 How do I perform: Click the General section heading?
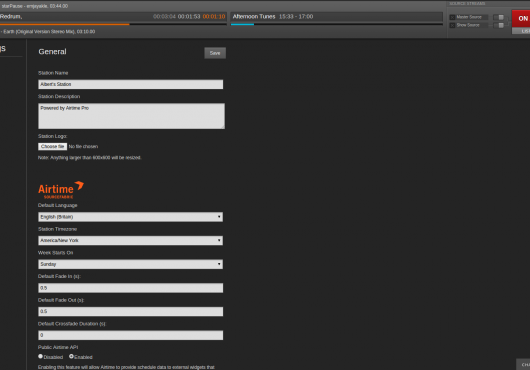tap(52, 52)
